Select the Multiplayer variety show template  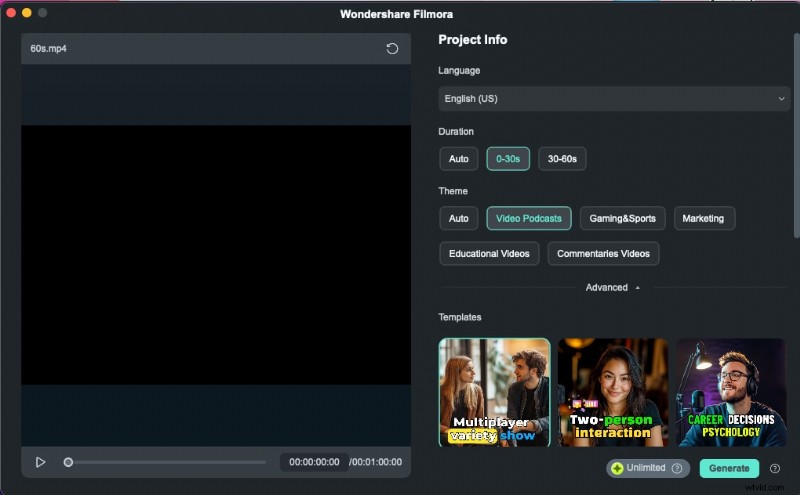click(x=494, y=392)
